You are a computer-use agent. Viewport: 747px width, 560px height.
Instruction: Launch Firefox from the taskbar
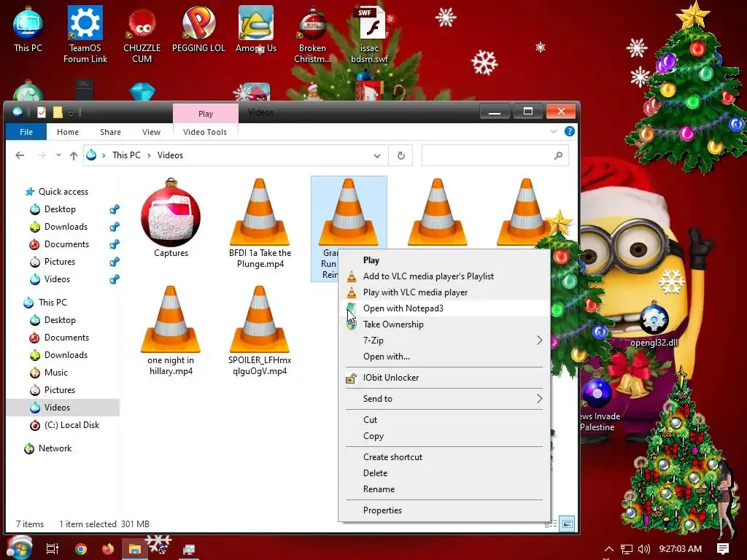(x=108, y=549)
